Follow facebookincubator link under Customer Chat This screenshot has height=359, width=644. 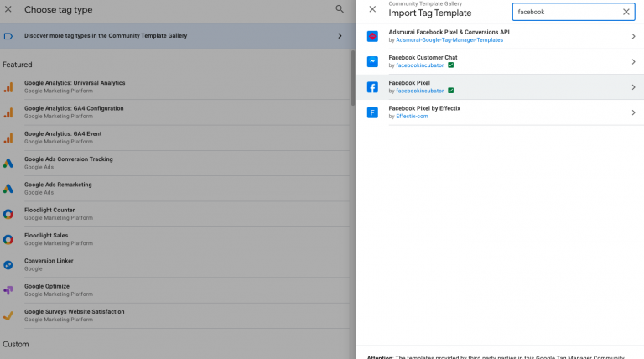420,65
